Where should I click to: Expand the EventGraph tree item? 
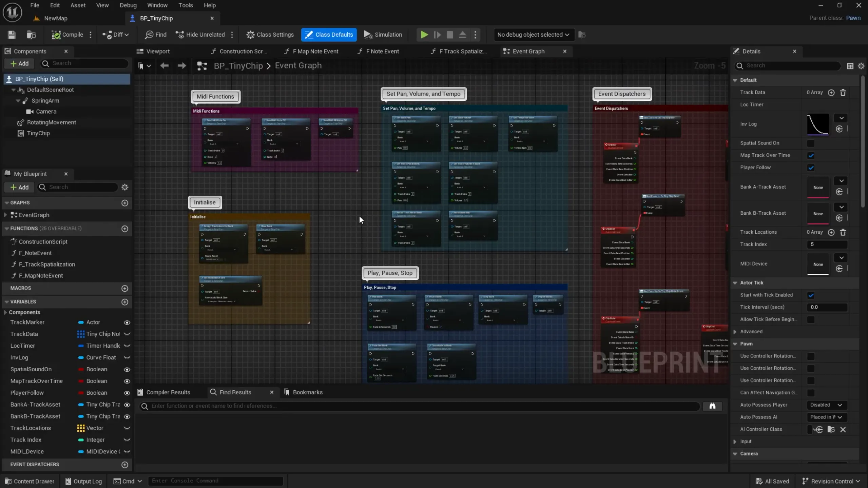pyautogui.click(x=5, y=215)
